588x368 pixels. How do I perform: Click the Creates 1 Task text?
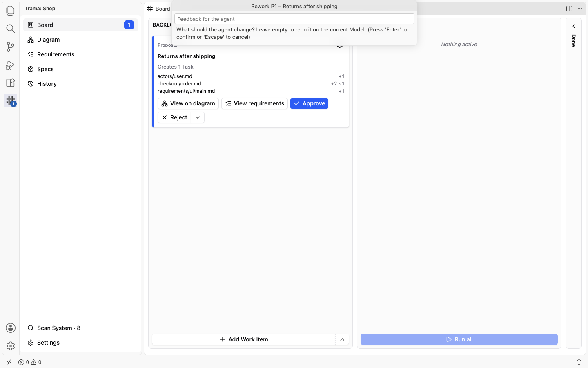click(176, 67)
